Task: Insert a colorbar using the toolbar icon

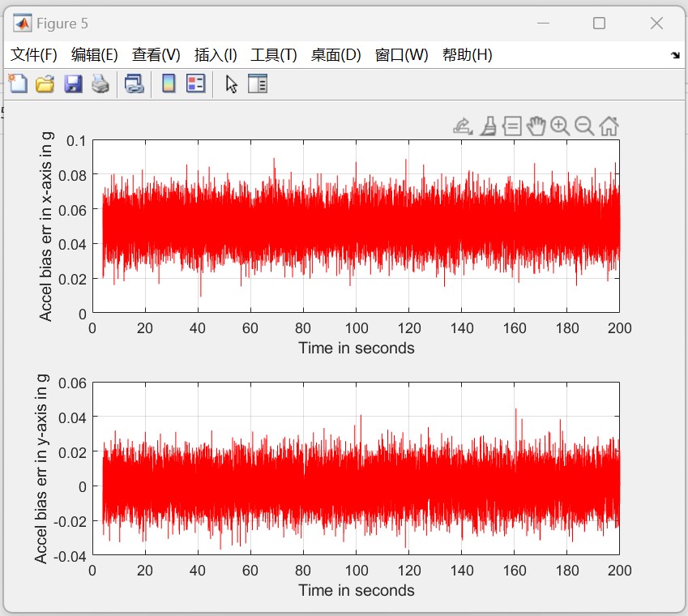Action: point(169,83)
